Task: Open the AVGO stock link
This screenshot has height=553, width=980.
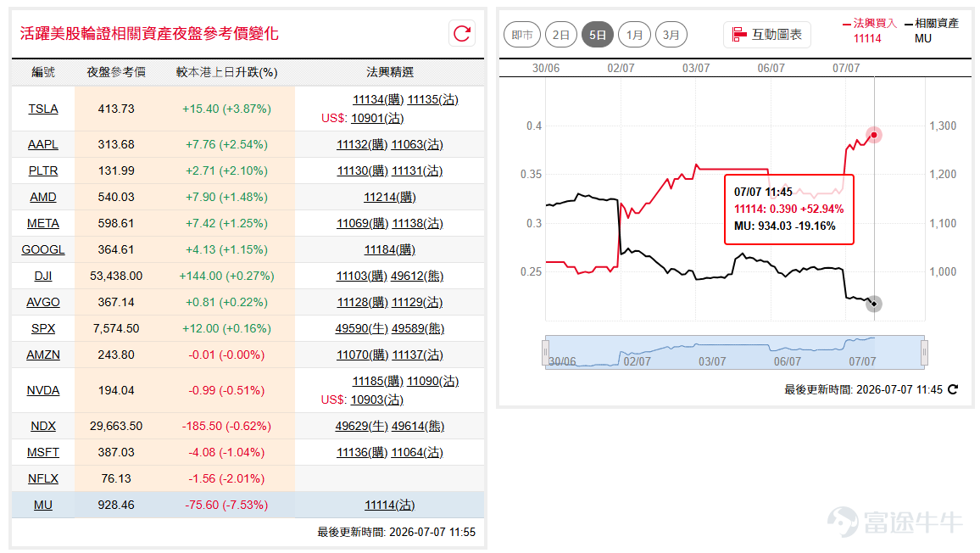Action: click(43, 302)
